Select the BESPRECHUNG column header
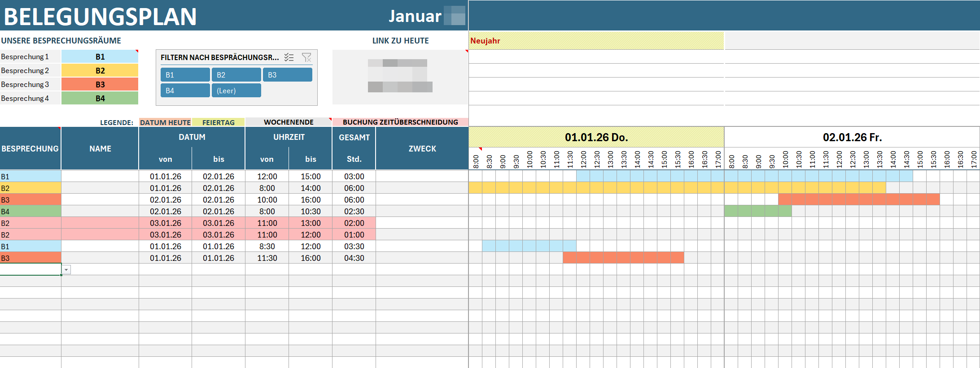 click(30, 148)
